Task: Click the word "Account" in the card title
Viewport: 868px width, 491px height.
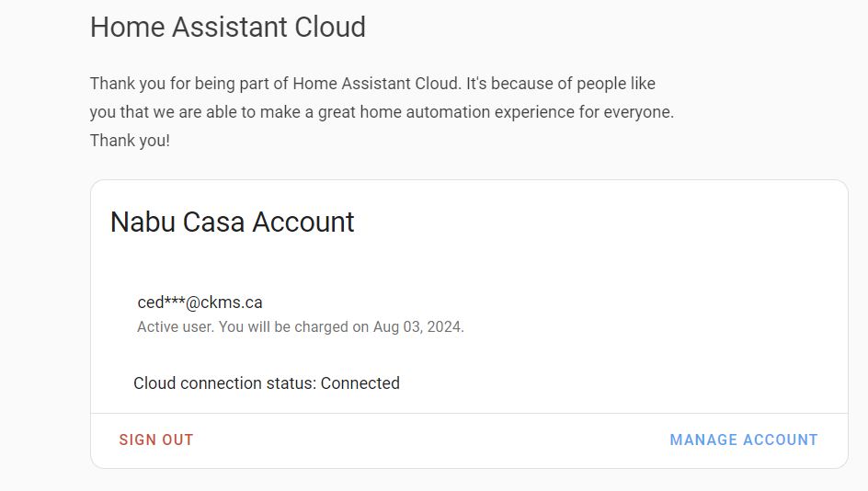Action: click(303, 223)
